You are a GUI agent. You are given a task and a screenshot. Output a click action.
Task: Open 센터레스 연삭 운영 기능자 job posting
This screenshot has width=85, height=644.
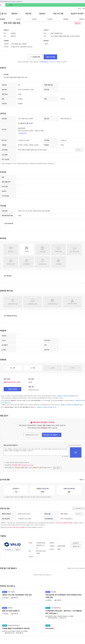coord(17,595)
